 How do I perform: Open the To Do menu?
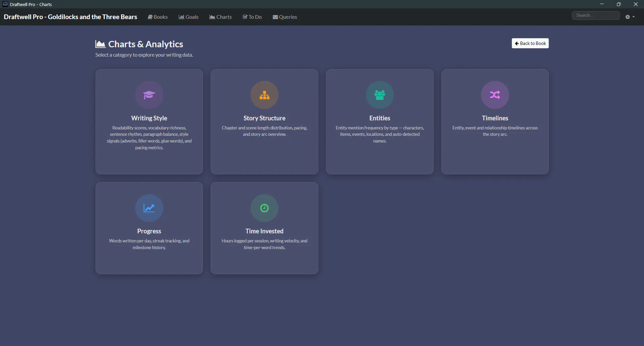tap(252, 17)
